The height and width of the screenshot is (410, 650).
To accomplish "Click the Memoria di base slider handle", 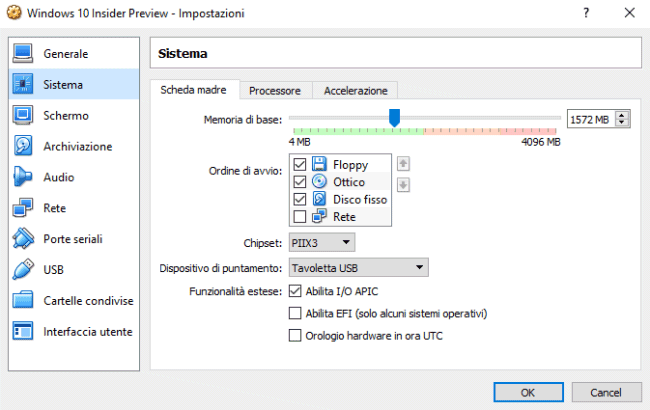I will click(394, 118).
